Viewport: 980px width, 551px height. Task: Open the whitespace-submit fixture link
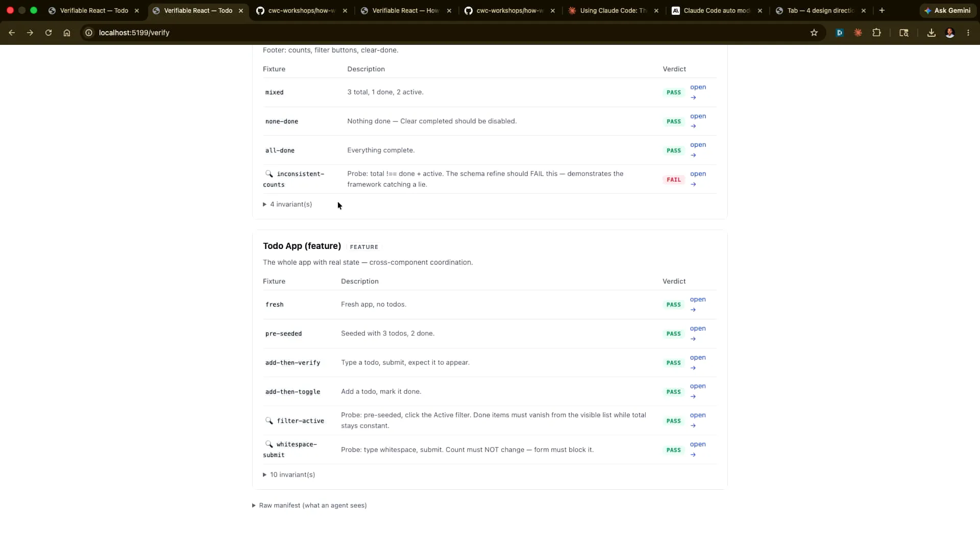coord(698,449)
